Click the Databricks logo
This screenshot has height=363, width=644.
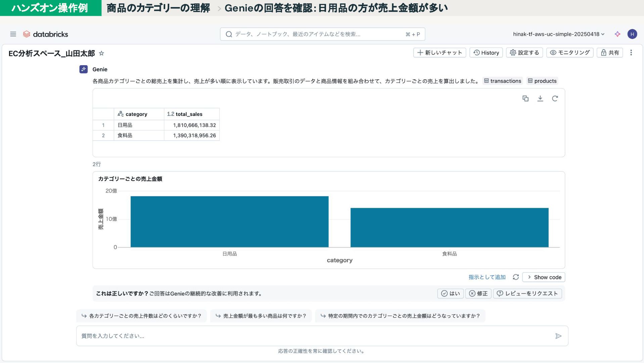pyautogui.click(x=45, y=34)
